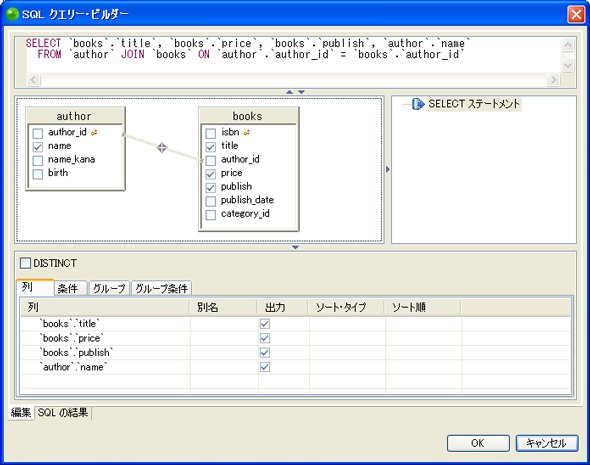The width and height of the screenshot is (590, 465).
Task: Check the birth column in author table
Action: pyautogui.click(x=38, y=174)
